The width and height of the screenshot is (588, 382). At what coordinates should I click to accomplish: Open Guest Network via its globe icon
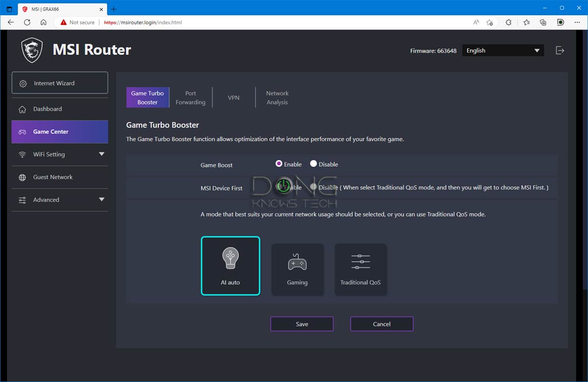23,178
